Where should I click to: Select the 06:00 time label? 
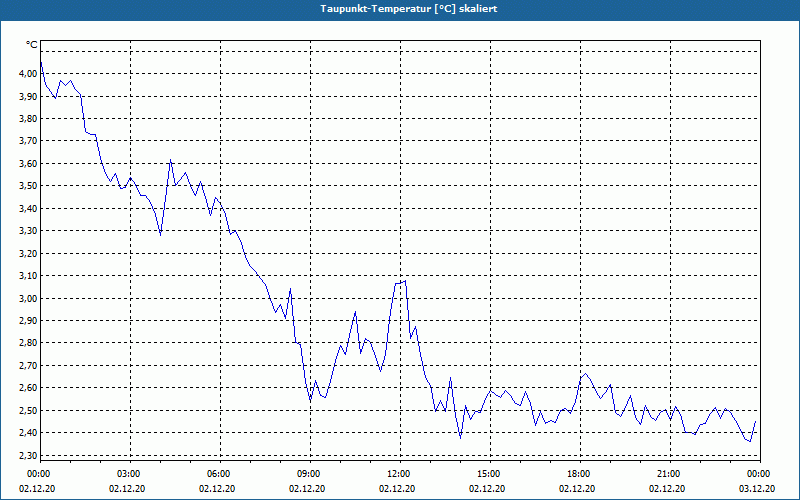coord(220,474)
